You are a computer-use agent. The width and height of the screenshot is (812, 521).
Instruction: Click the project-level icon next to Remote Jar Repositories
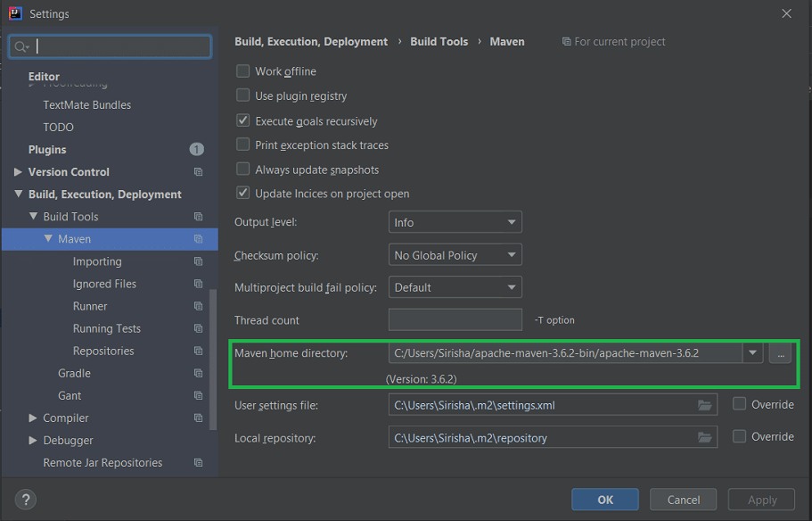[199, 462]
